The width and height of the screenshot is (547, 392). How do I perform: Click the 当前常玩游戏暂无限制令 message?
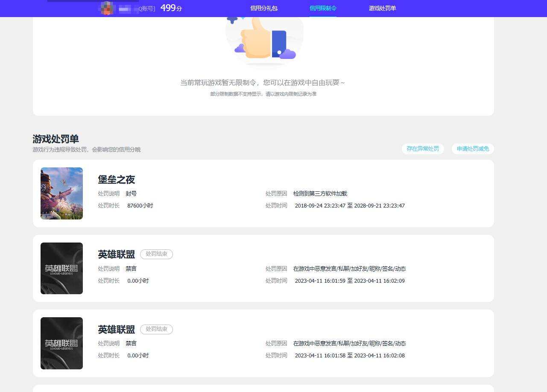[263, 82]
